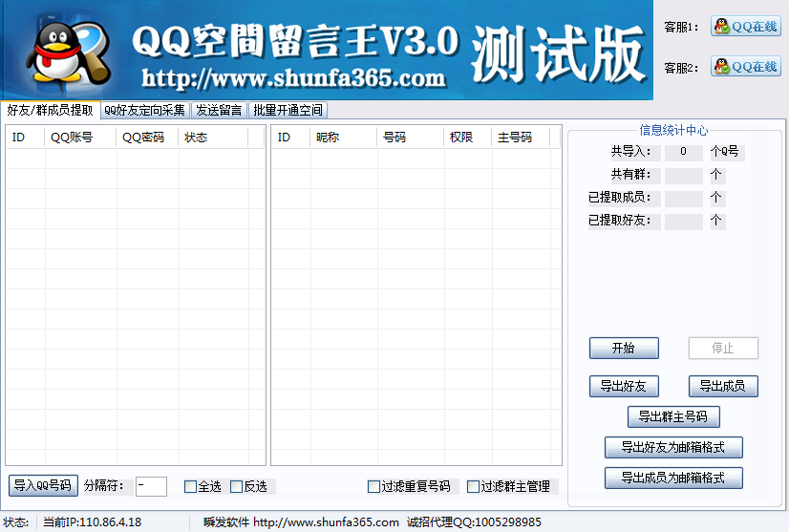789x532 pixels.
Task: Click the 导入QQ号码 button
Action: [43, 486]
